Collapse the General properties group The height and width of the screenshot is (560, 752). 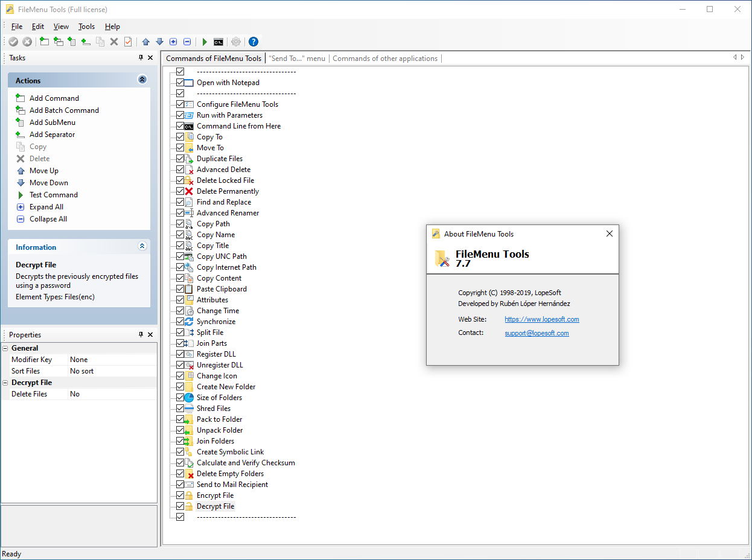[x=5, y=348]
